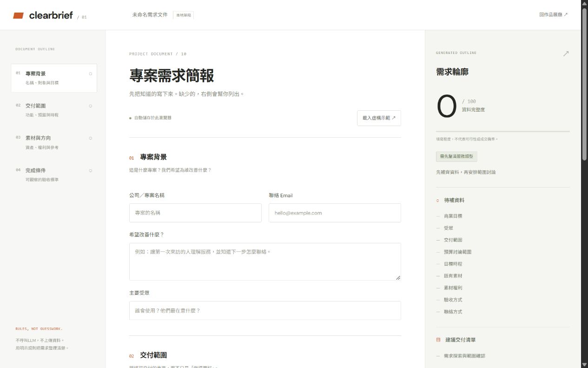Click 聯絡方式 in the 待補資料 list

(x=453, y=312)
